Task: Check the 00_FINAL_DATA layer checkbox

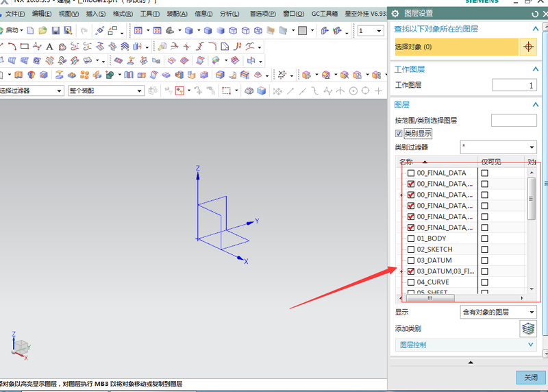Action: click(x=411, y=173)
